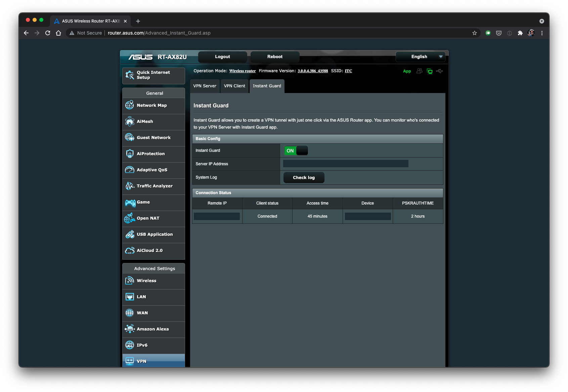Click the ITC SSID link
Screen dimensions: 568x392
(x=348, y=71)
